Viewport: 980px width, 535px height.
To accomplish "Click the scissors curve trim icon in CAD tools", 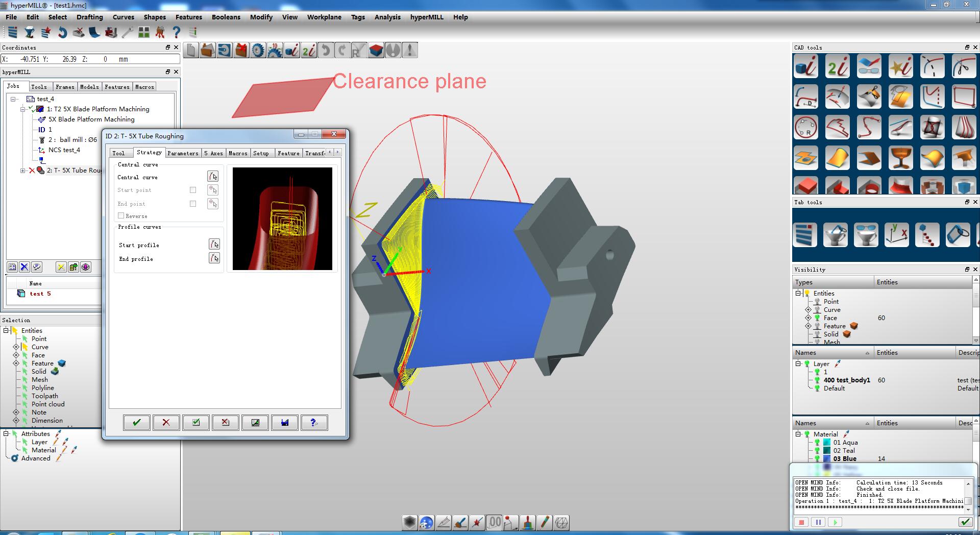I will (x=964, y=66).
